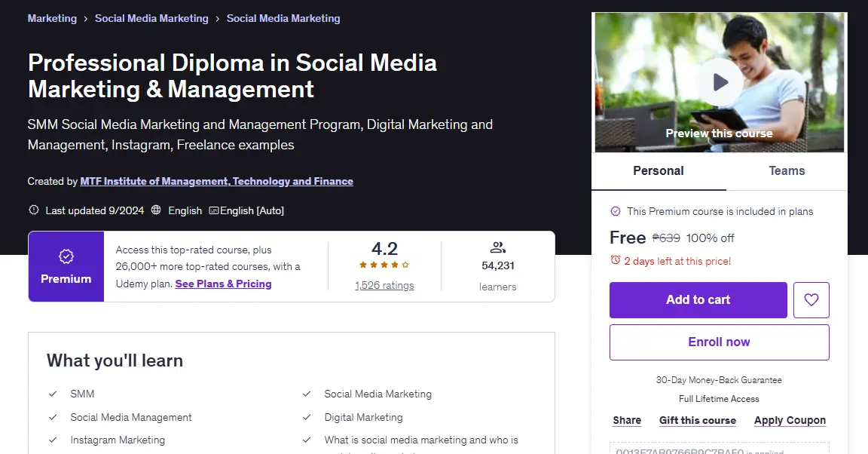Add the course to cart
868x454 pixels.
coord(698,300)
